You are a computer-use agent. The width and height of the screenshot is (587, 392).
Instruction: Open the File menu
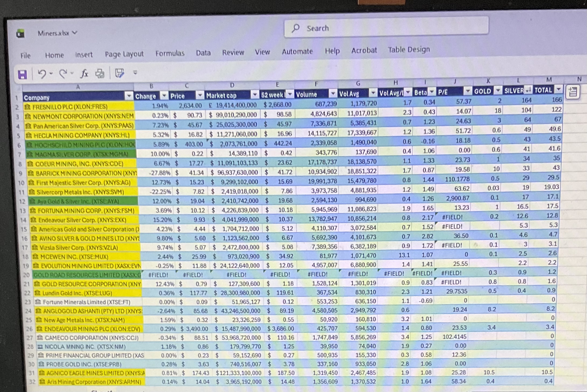[x=26, y=56]
